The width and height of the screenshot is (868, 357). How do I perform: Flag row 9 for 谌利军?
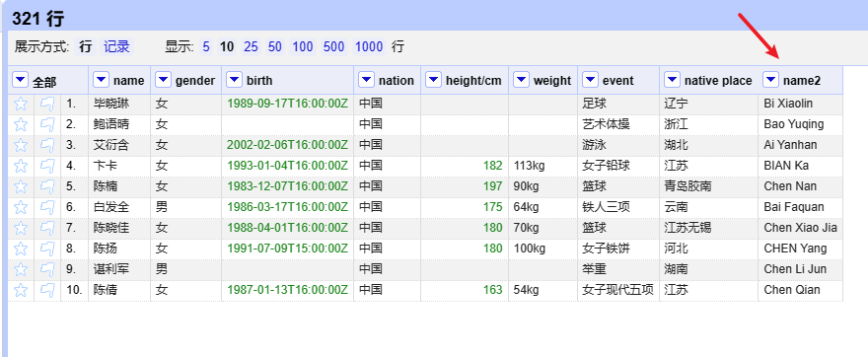[48, 269]
